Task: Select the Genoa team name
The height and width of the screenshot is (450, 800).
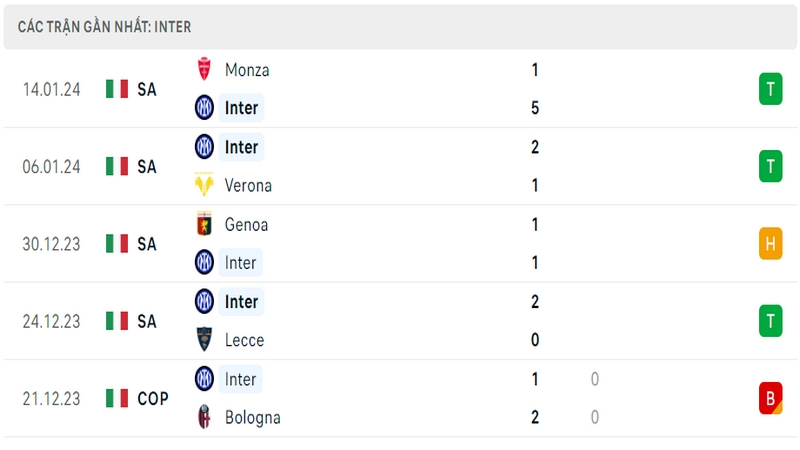Action: coord(246,224)
